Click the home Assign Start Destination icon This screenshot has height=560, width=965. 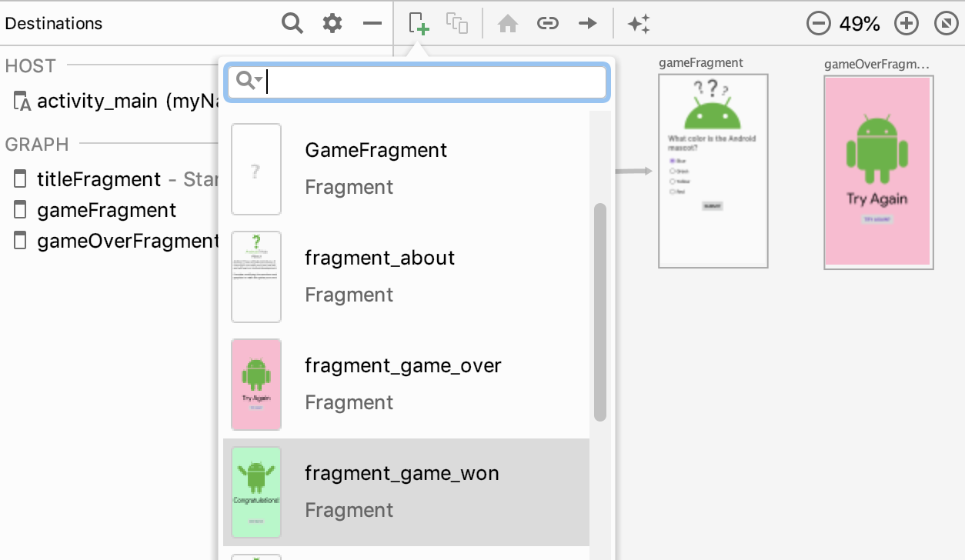(507, 24)
